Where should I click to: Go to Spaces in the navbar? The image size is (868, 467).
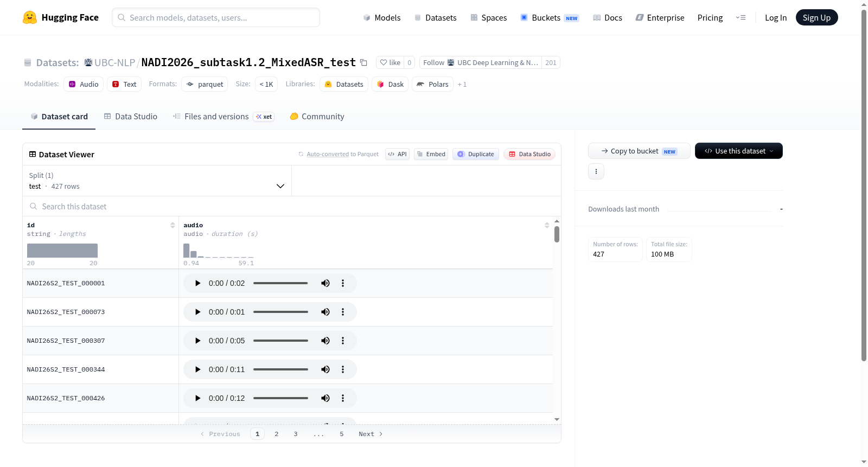click(489, 17)
